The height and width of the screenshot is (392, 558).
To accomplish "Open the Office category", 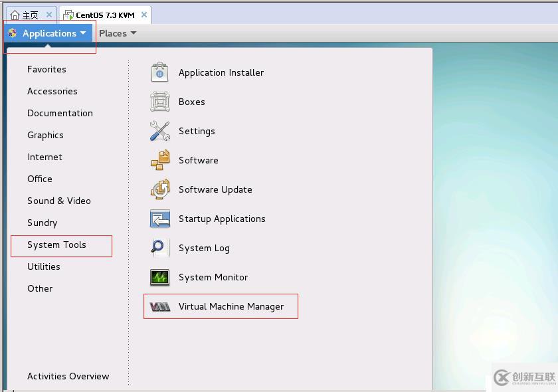I will click(40, 179).
